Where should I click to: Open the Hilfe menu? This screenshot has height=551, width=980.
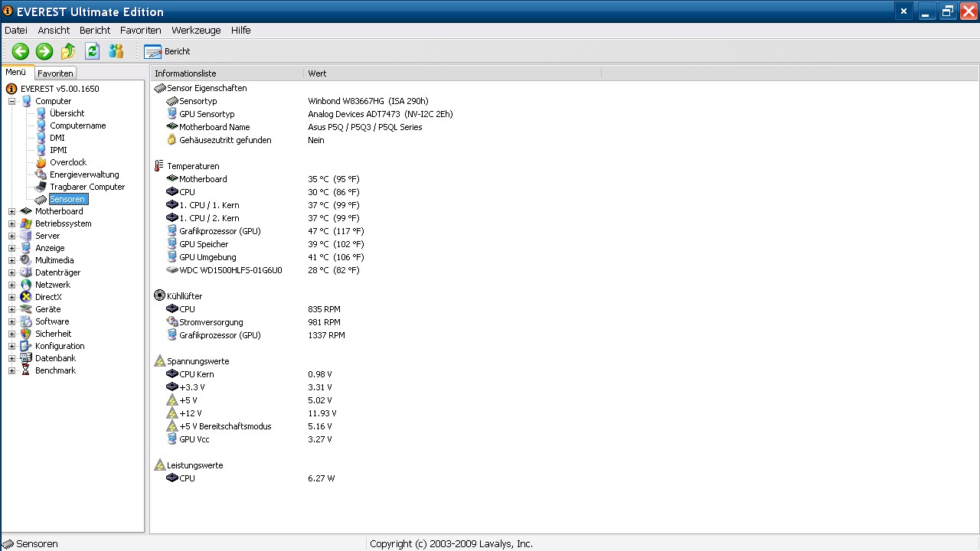point(241,31)
